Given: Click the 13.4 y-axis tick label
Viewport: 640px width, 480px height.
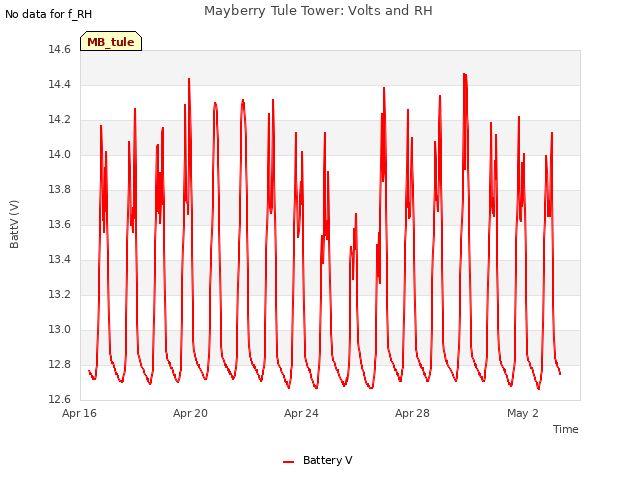Looking at the screenshot, I should click(x=60, y=260).
